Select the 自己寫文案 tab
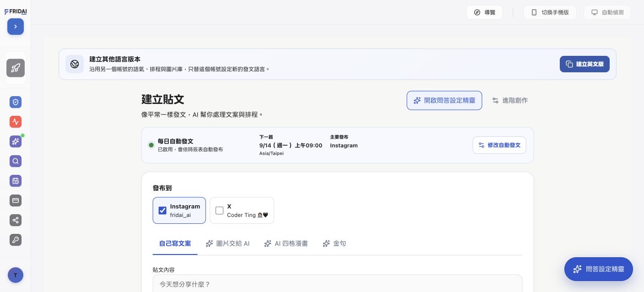The height and width of the screenshot is (292, 644). pyautogui.click(x=175, y=243)
